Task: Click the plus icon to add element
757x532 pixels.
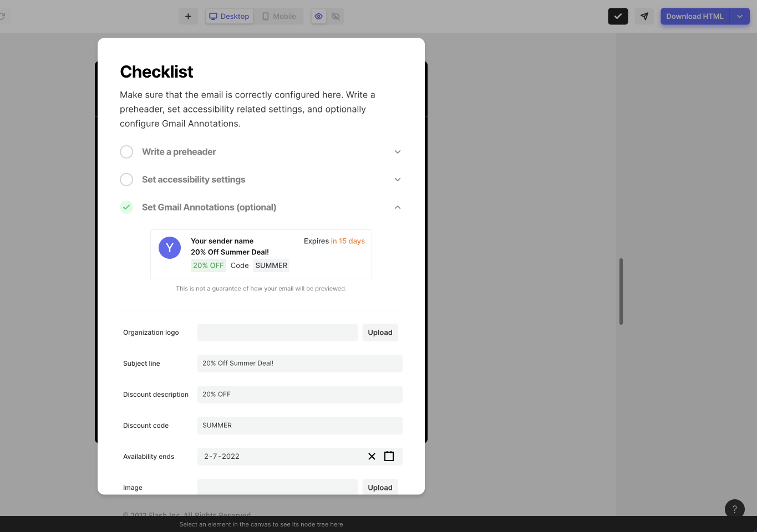Action: pos(187,16)
